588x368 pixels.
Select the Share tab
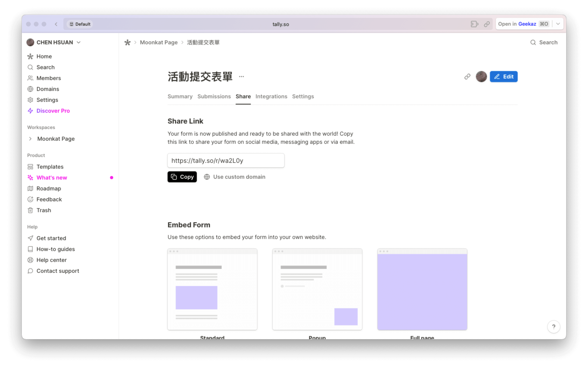pos(243,96)
